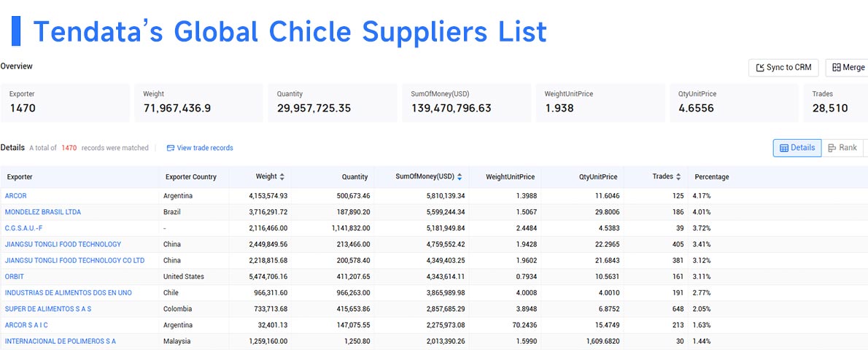Image resolution: width=868 pixels, height=357 pixels.
Task: Click the 648 trades cell
Action: [x=678, y=309]
